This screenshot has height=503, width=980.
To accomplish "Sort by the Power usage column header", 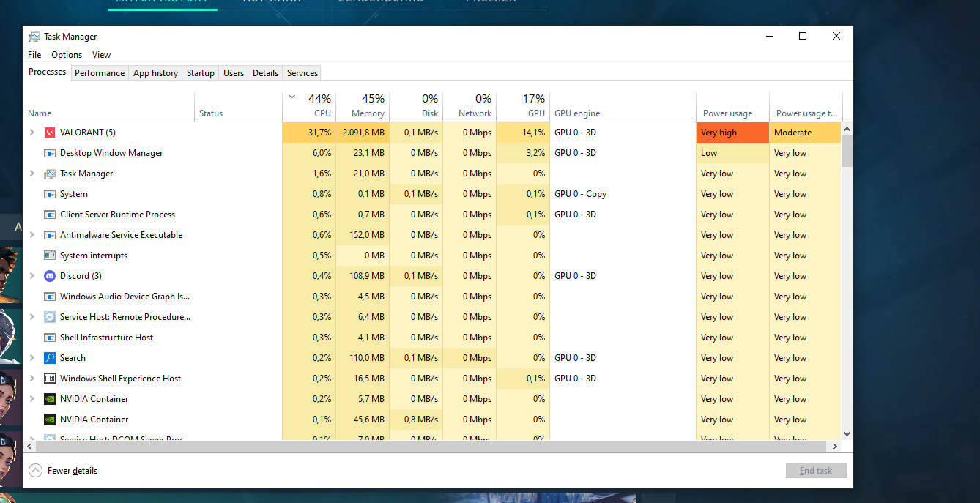I will 732,106.
